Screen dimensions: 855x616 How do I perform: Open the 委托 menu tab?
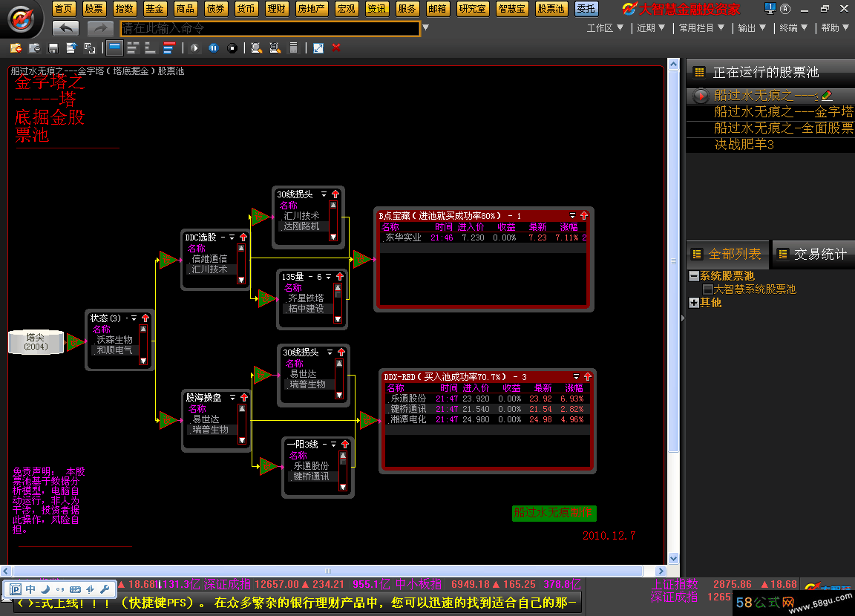coord(586,9)
